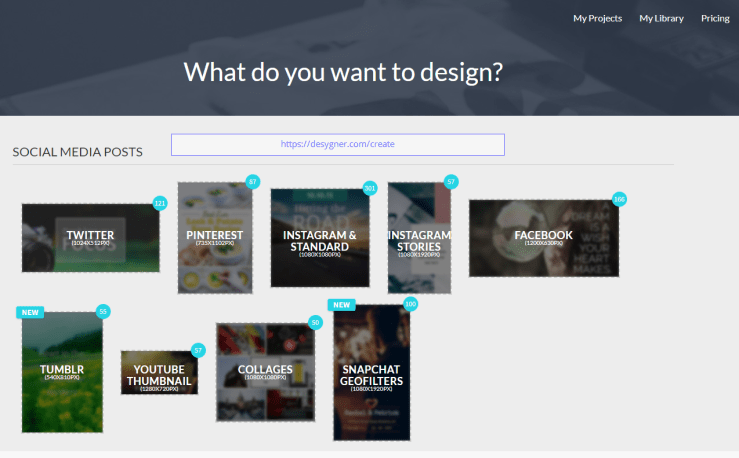Pick the Snapchat Geofilters template
739x458 pixels.
[x=371, y=372]
